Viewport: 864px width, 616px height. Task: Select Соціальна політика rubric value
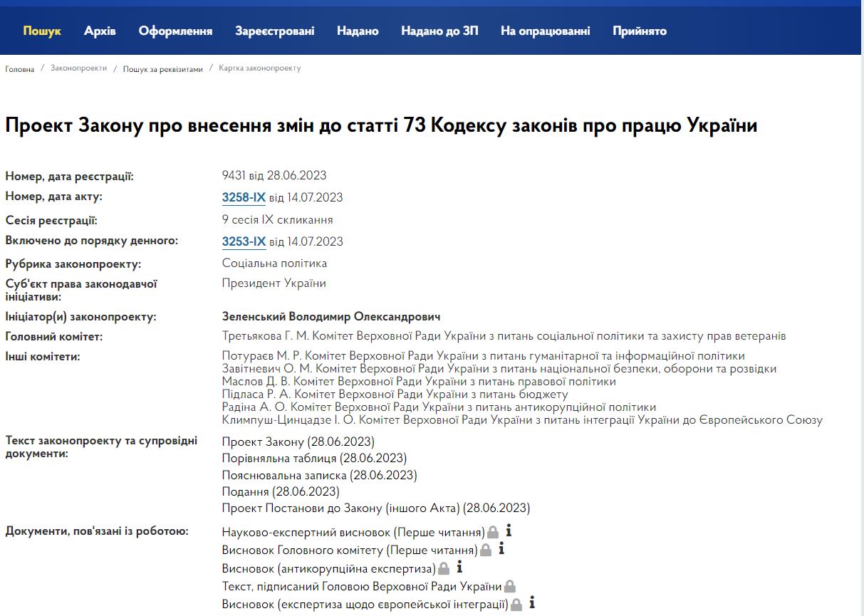point(274,263)
